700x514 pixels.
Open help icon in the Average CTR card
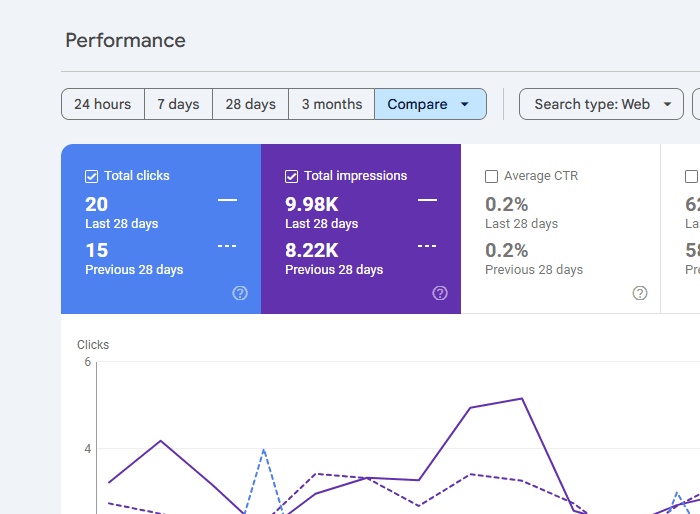[x=640, y=293]
